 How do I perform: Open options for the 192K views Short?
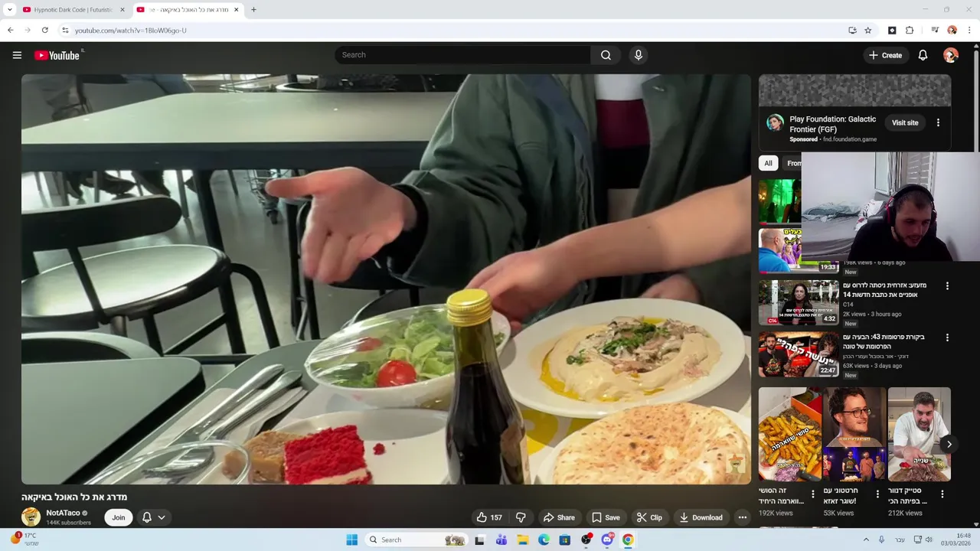point(813,494)
